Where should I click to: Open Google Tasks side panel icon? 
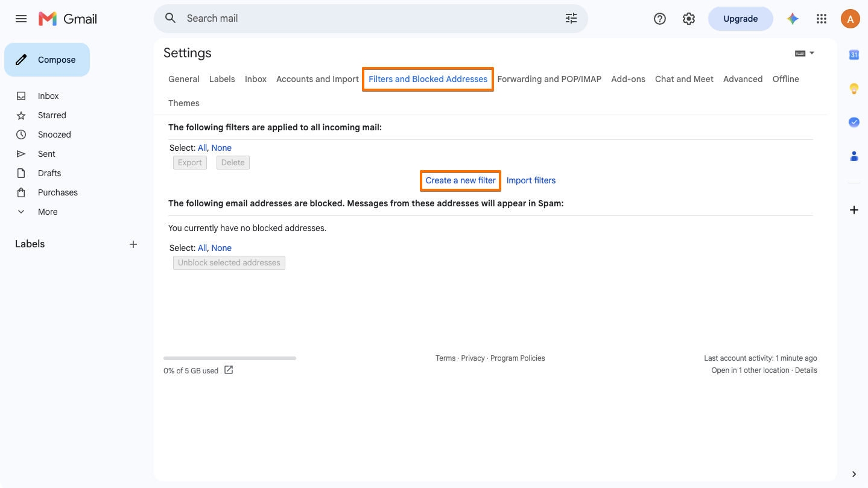click(854, 122)
